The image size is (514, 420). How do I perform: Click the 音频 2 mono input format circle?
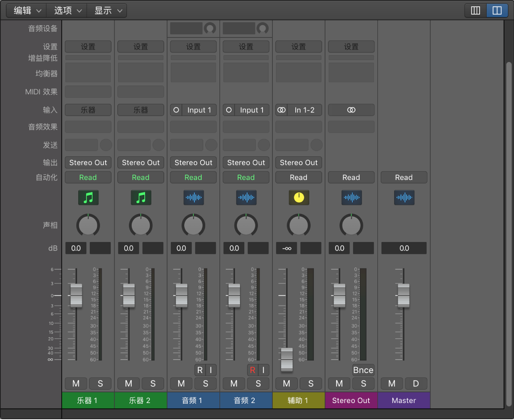pyautogui.click(x=229, y=110)
